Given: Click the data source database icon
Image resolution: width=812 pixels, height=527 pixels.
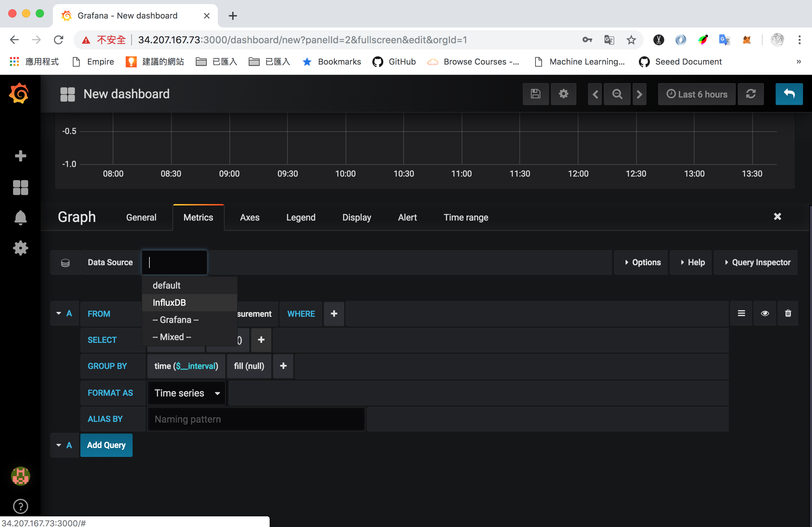Looking at the screenshot, I should (x=65, y=262).
